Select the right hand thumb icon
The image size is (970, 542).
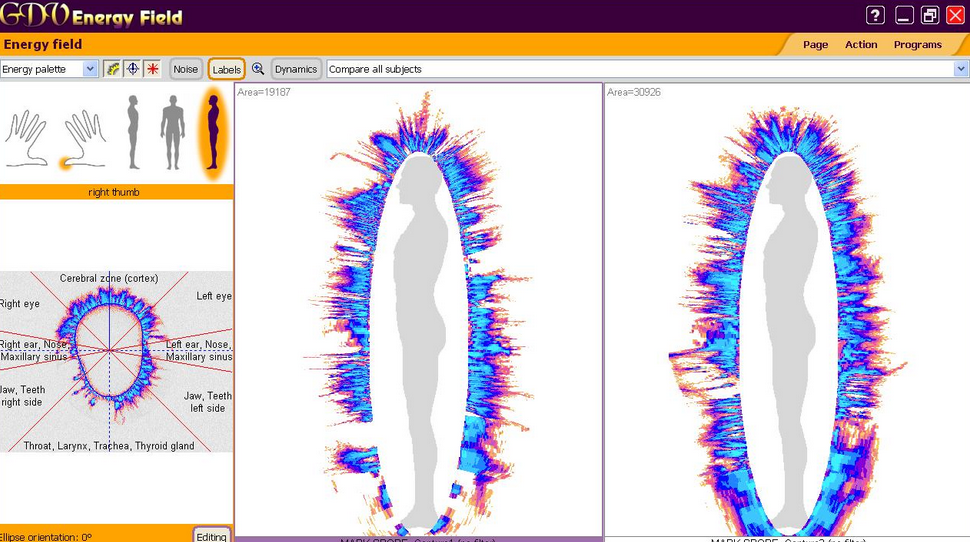coord(84,137)
